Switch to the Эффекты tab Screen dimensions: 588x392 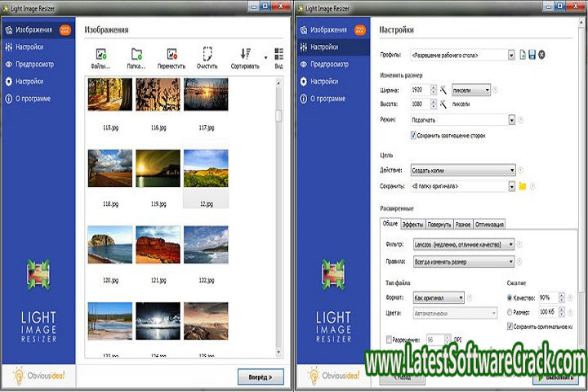coord(412,224)
